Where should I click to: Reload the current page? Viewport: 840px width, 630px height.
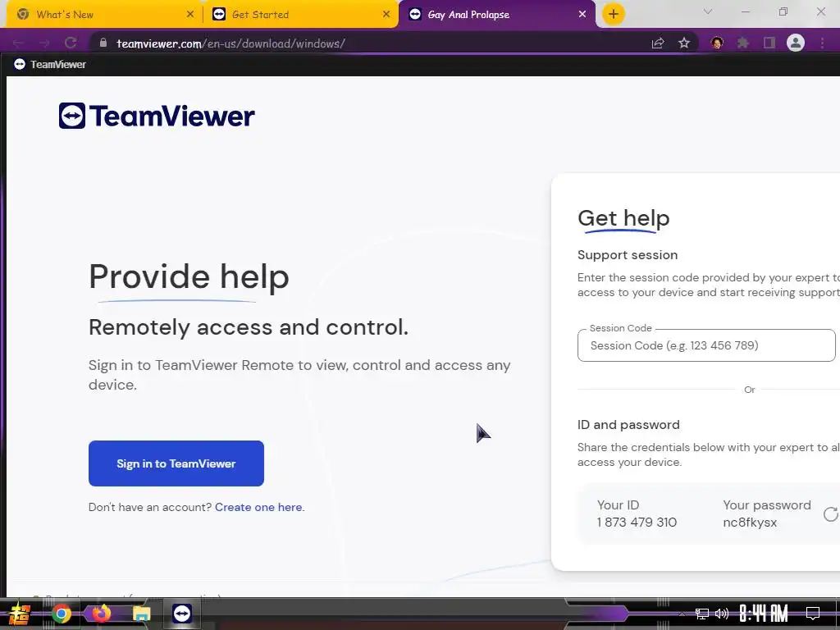tap(71, 43)
